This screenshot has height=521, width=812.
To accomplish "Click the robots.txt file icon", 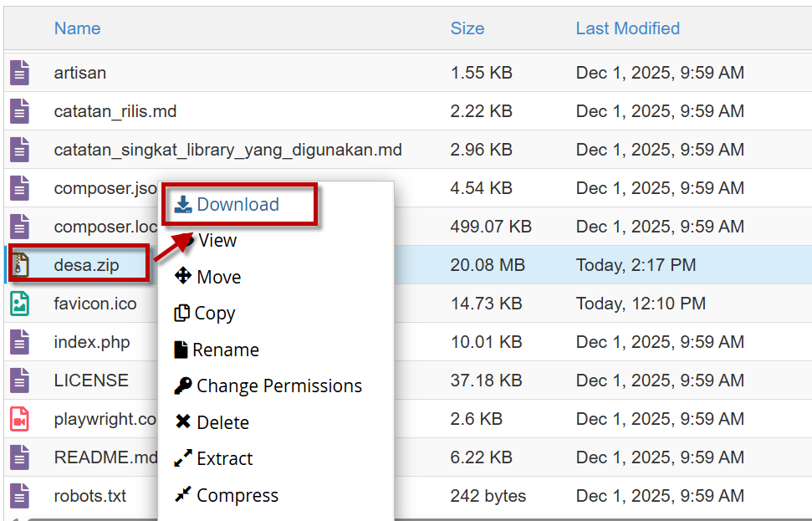I will [20, 496].
